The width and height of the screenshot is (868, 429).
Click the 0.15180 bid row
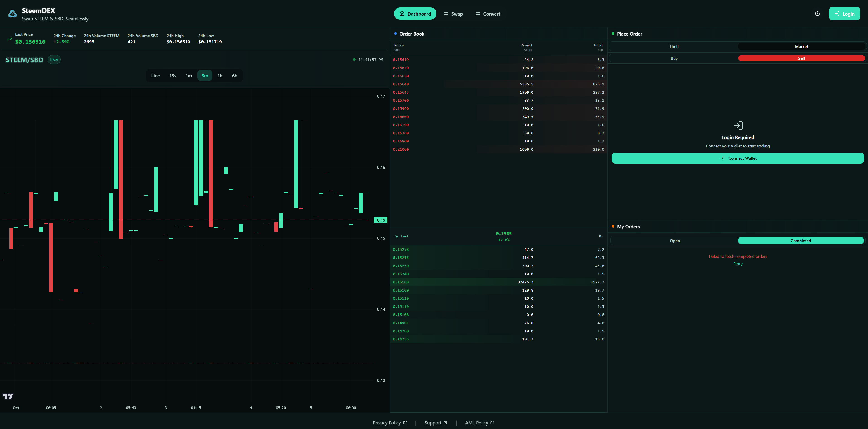click(498, 282)
